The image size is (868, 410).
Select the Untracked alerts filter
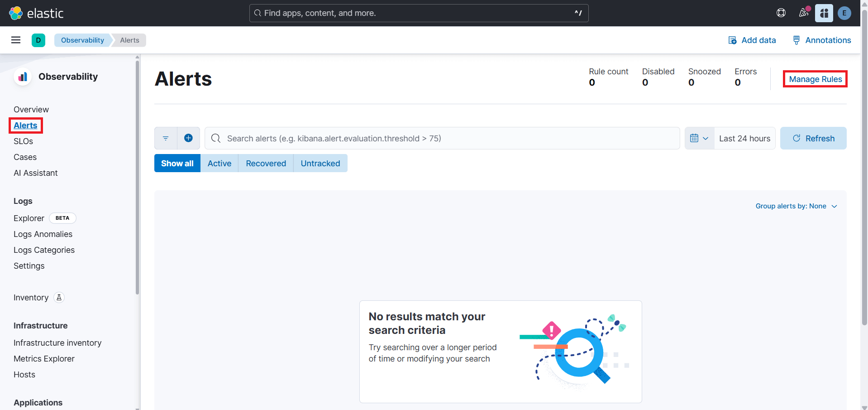[x=320, y=163]
